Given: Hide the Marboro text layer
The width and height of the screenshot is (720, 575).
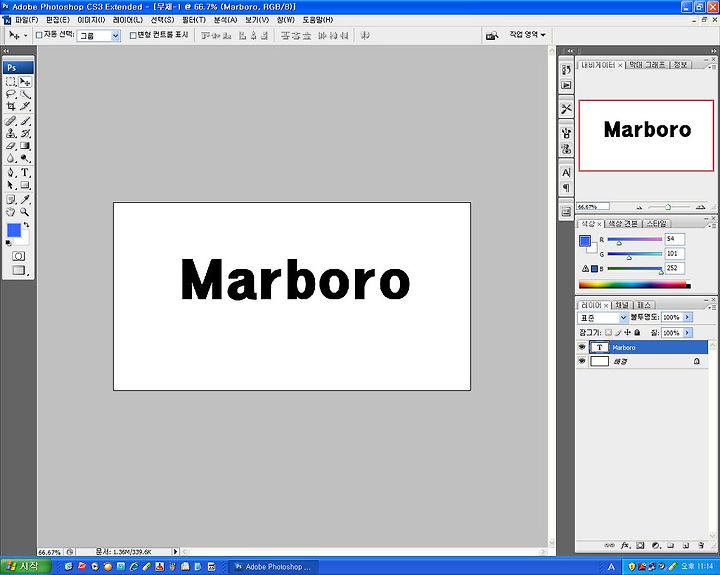Looking at the screenshot, I should [582, 347].
